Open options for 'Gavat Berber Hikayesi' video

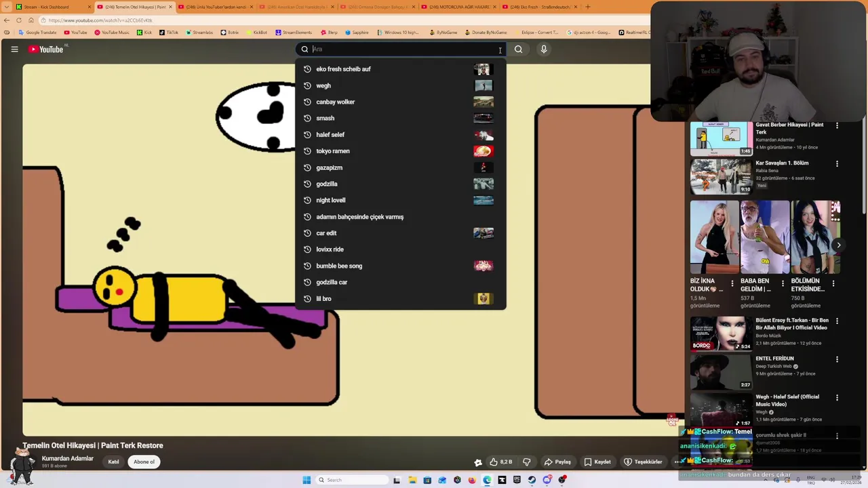pyautogui.click(x=837, y=125)
